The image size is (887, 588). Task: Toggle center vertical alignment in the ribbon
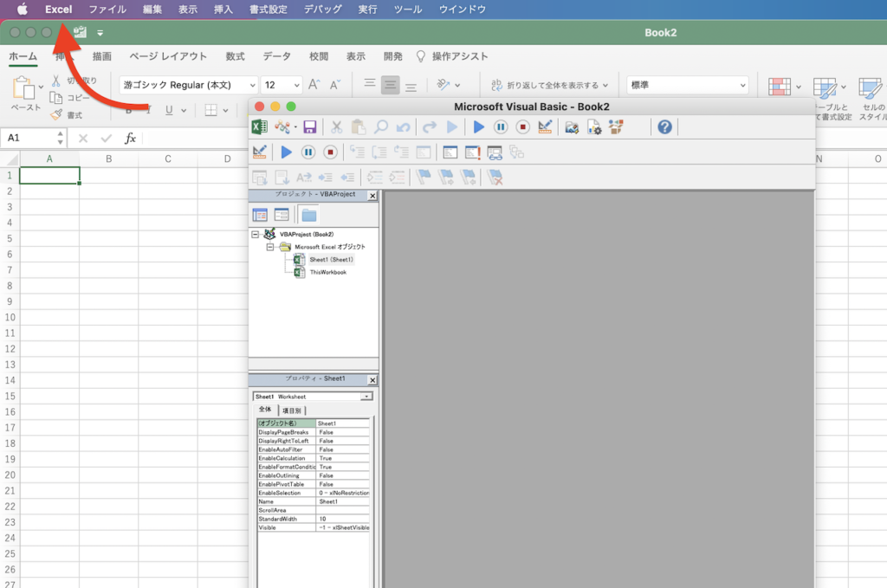[x=391, y=85]
